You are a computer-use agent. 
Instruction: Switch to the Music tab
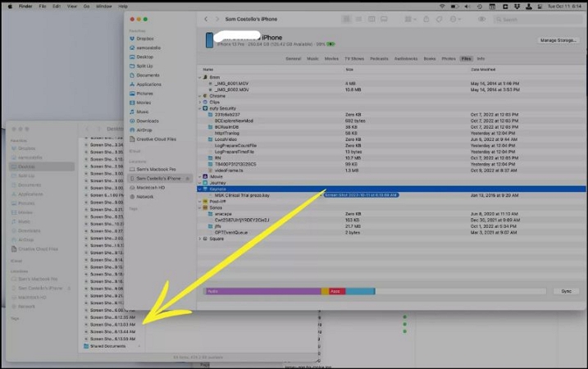[x=312, y=59]
